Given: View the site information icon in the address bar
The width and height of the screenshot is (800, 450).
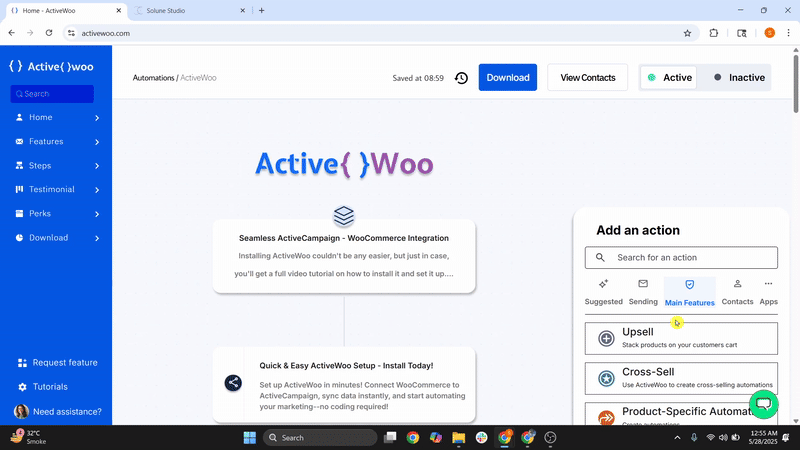Looking at the screenshot, I should (71, 33).
